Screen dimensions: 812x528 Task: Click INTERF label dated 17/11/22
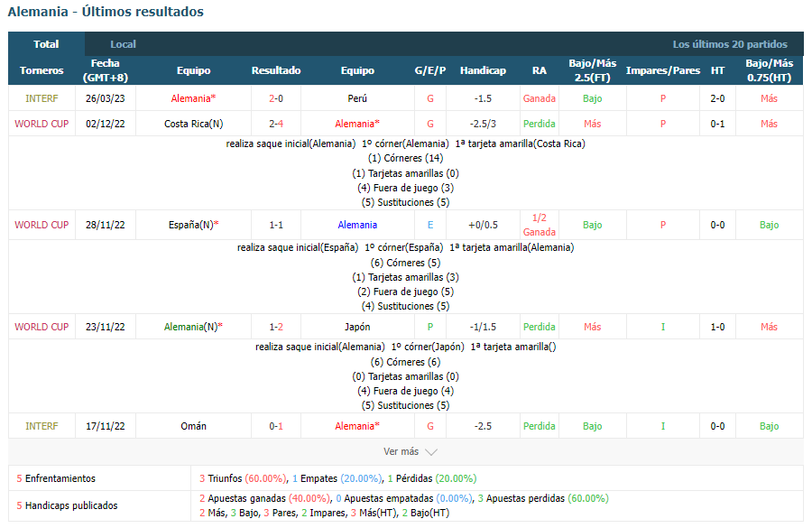pyautogui.click(x=42, y=426)
